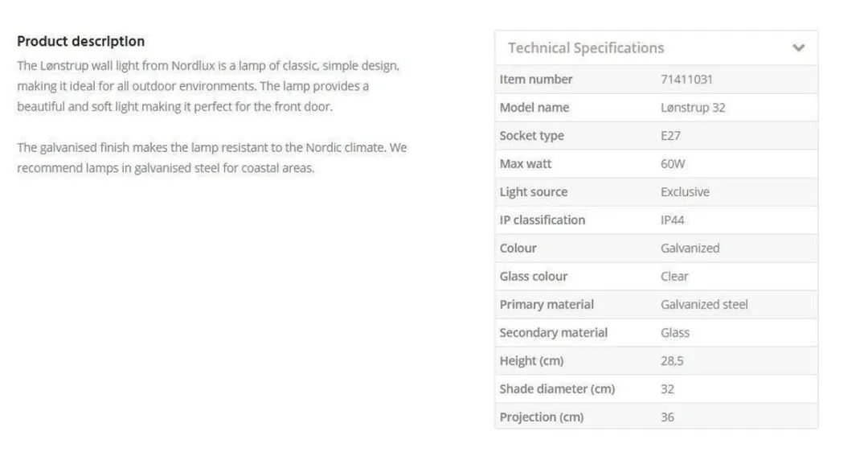Image resolution: width=868 pixels, height=464 pixels.
Task: Click item number value 71411031
Action: coord(686,79)
